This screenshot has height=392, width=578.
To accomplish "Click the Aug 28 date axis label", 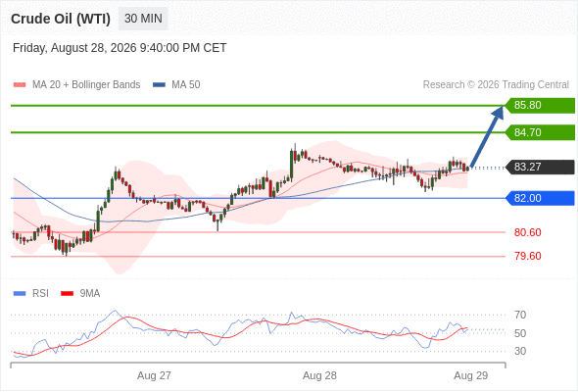I will point(319,375).
